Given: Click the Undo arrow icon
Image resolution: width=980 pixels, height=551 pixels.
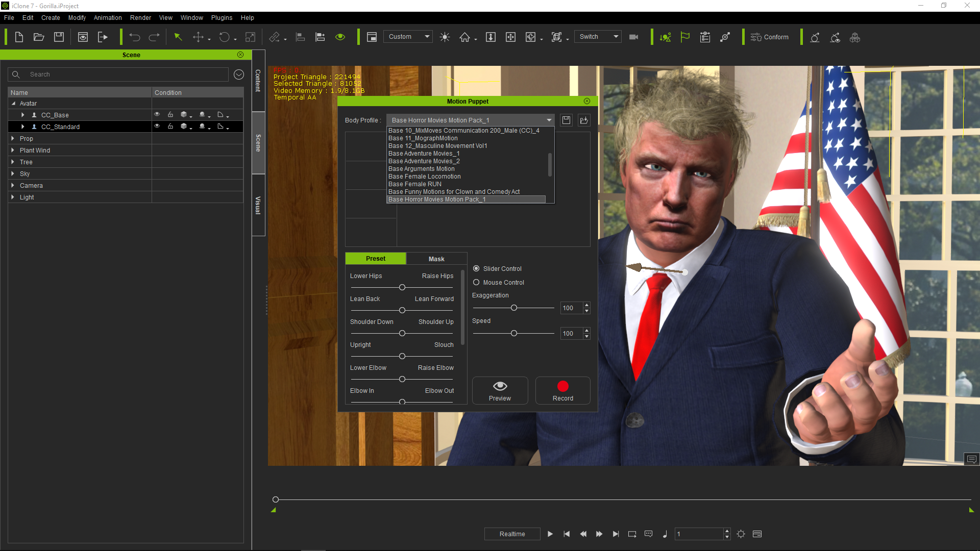Looking at the screenshot, I should [x=135, y=37].
